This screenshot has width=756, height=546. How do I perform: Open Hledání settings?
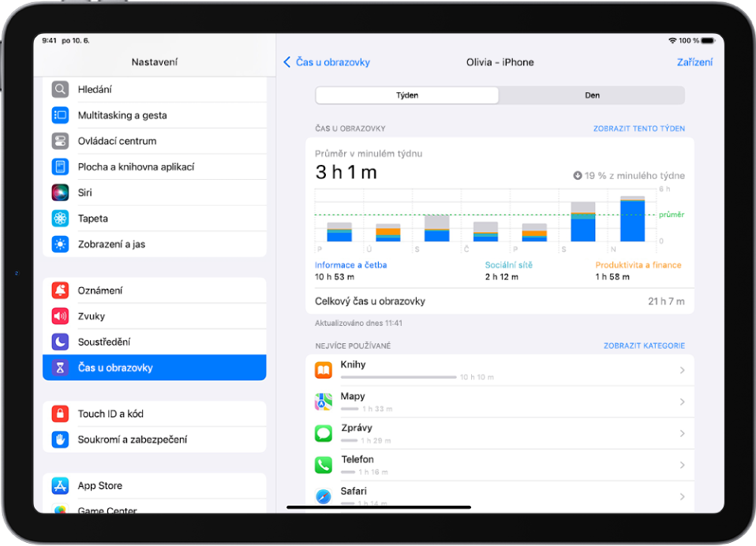155,89
